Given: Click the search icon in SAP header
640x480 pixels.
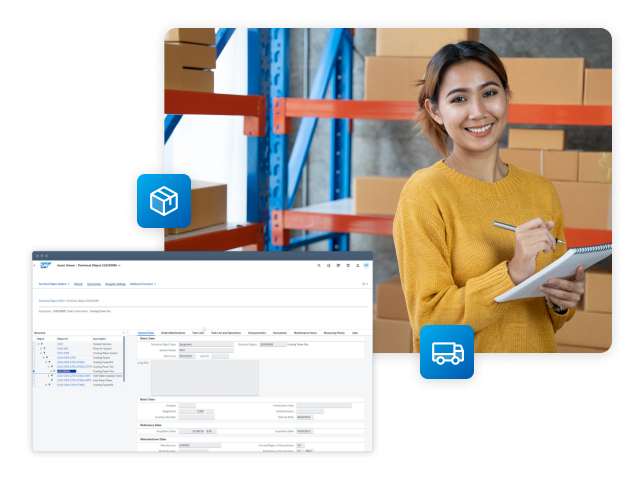Looking at the screenshot, I should click(x=320, y=265).
